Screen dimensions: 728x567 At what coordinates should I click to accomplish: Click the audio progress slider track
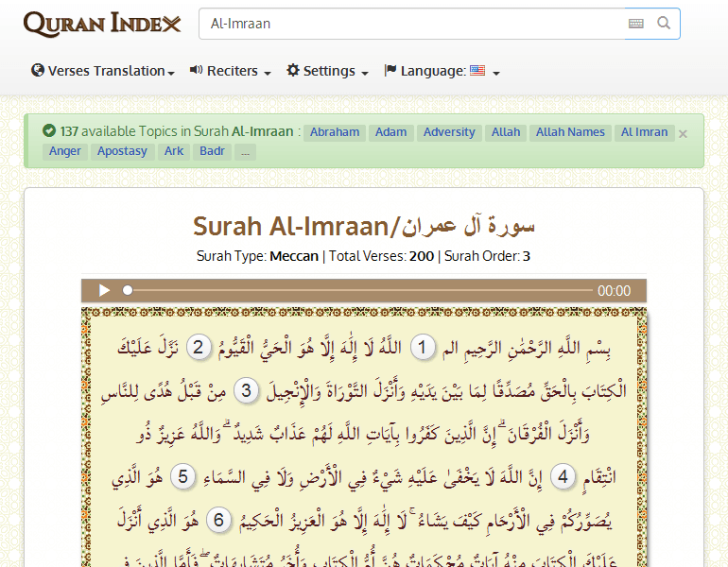point(359,291)
